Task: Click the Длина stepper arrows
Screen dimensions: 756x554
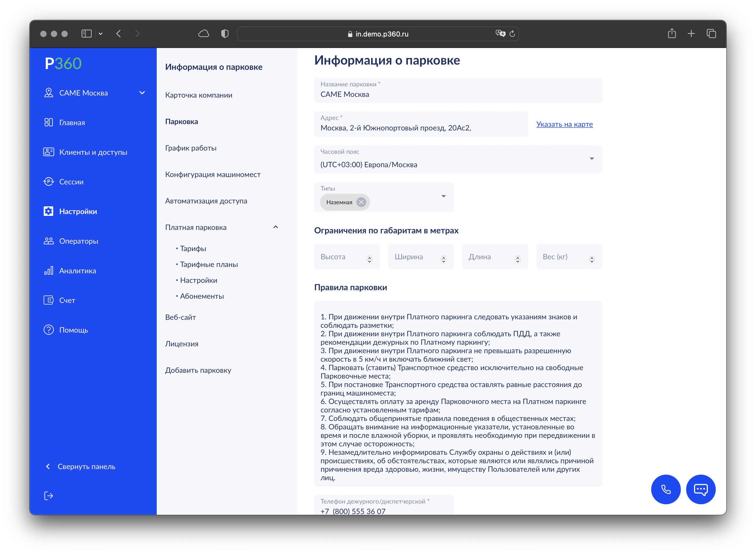Action: [518, 259]
